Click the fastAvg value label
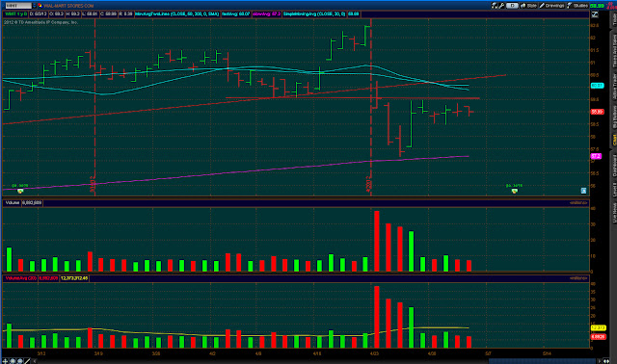This screenshot has height=364, width=617. click(235, 14)
